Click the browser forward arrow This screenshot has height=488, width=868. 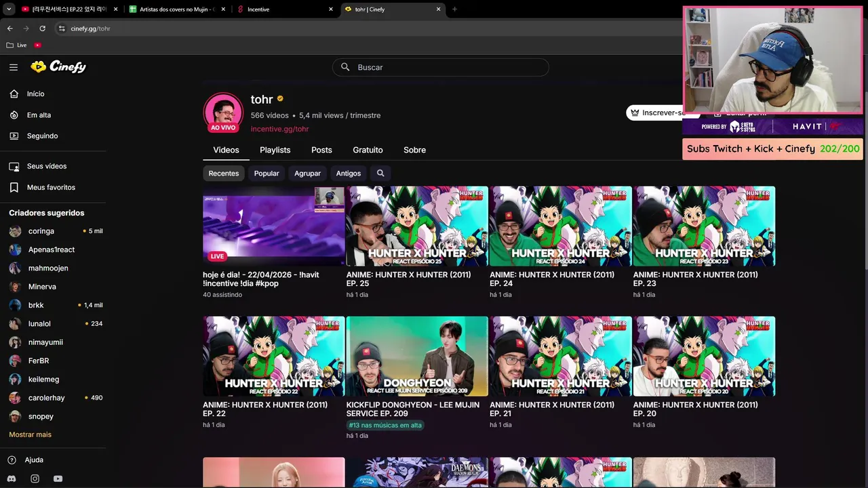click(x=26, y=28)
